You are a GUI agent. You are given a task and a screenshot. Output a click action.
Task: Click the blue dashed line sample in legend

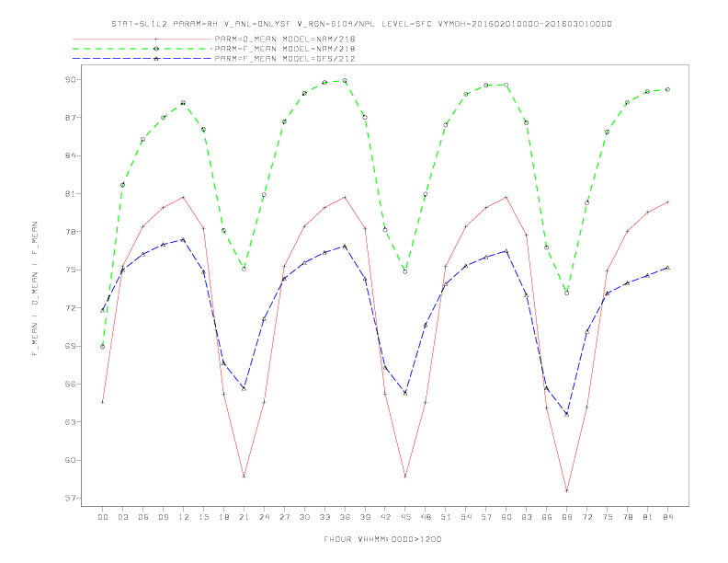click(x=142, y=59)
